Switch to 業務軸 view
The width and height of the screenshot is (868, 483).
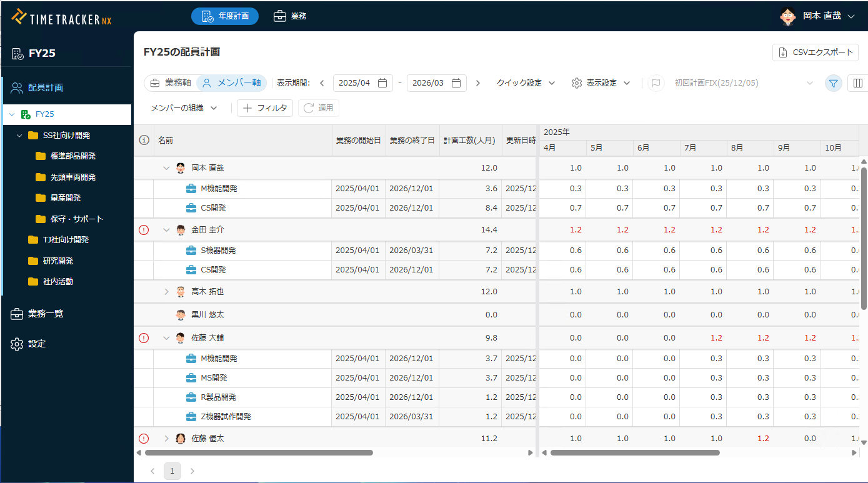(x=171, y=83)
